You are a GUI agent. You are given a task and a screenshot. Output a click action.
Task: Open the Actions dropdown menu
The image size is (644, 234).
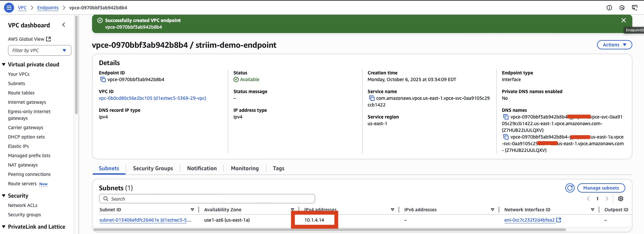[614, 45]
